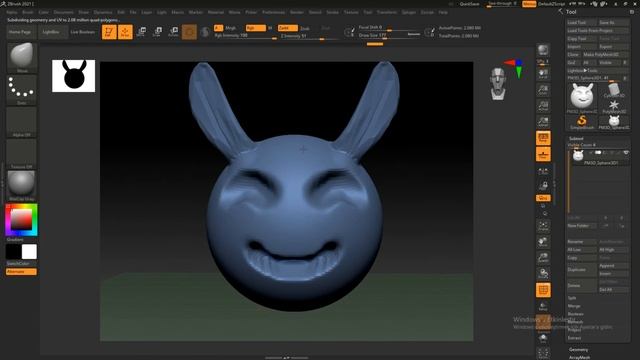The image size is (640, 360).
Task: Click the QuickSave button
Action: (469, 4)
